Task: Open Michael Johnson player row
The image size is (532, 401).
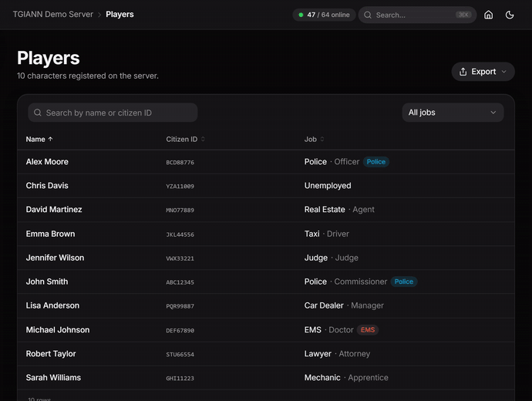Action: [x=266, y=330]
